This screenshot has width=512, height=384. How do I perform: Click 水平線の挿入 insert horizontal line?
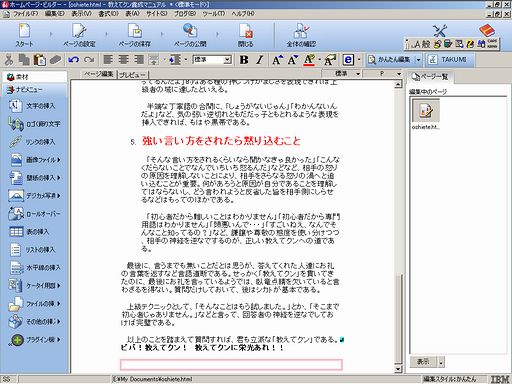point(35,268)
